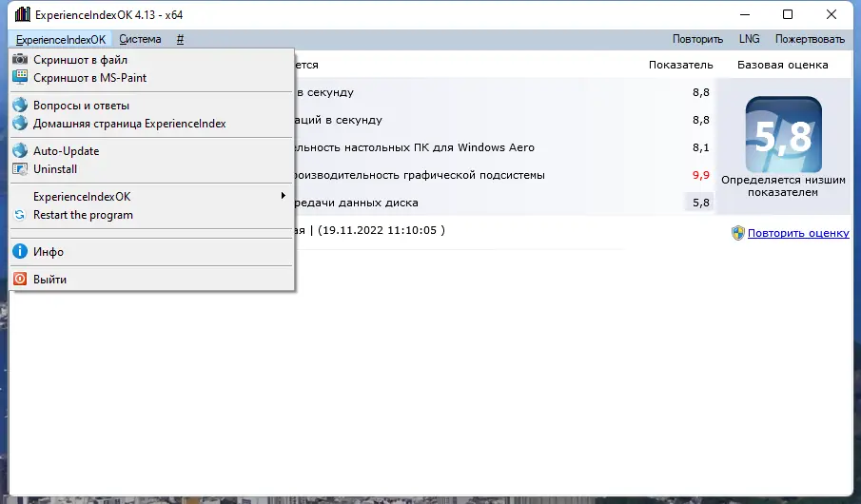The width and height of the screenshot is (861, 504).
Task: Open the # menu in the menu bar
Action: coord(180,40)
